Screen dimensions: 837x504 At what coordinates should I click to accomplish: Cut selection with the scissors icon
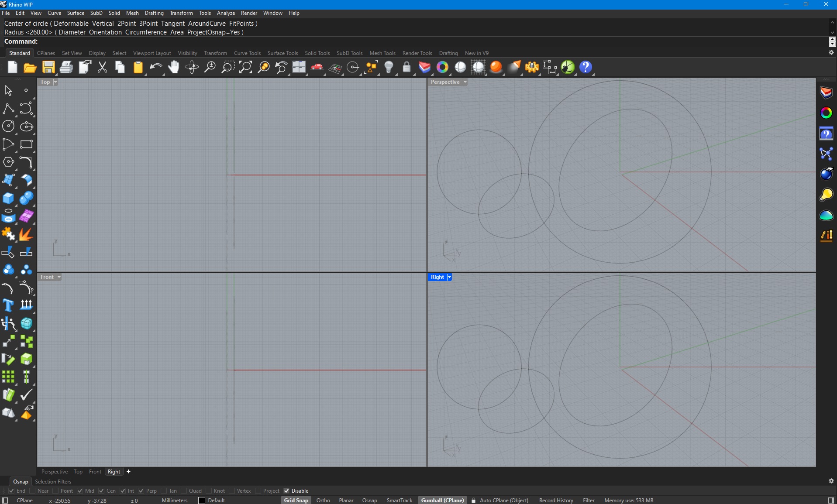[x=102, y=67]
